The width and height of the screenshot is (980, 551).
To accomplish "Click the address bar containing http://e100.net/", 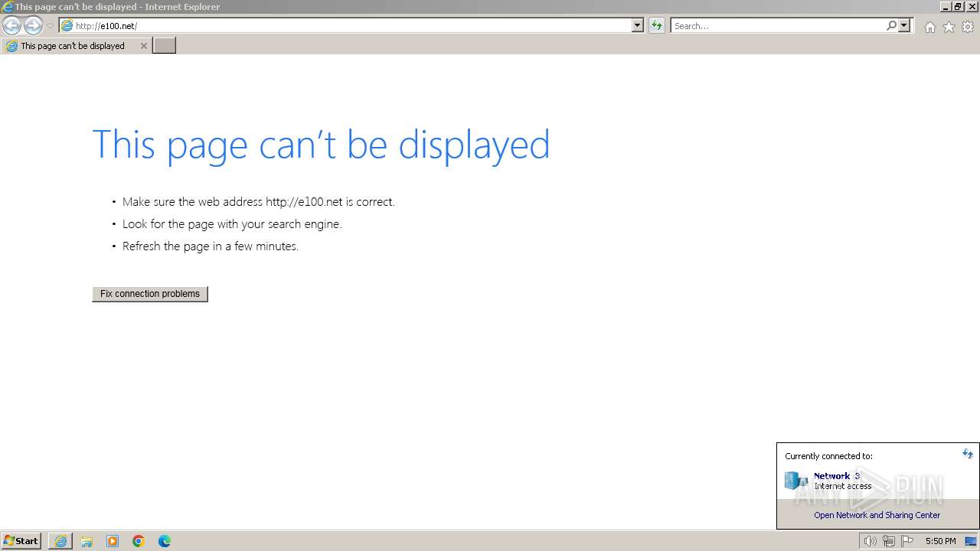I will coord(345,26).
